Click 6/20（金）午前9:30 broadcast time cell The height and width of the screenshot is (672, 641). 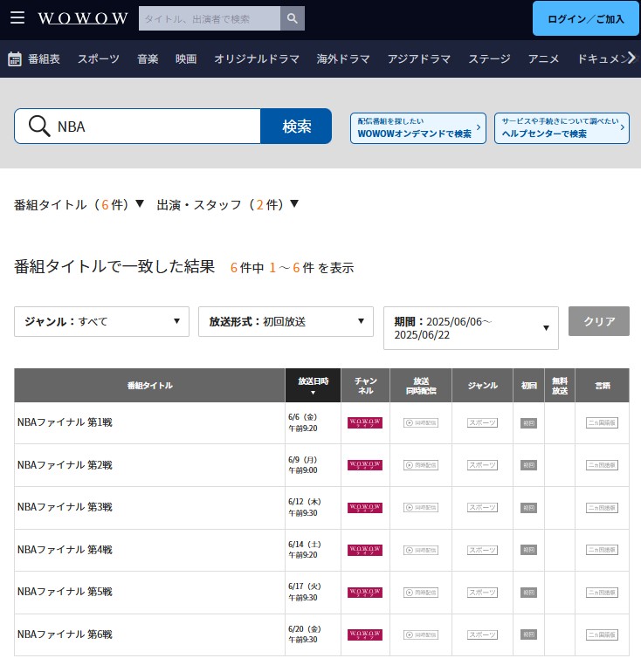pyautogui.click(x=313, y=634)
